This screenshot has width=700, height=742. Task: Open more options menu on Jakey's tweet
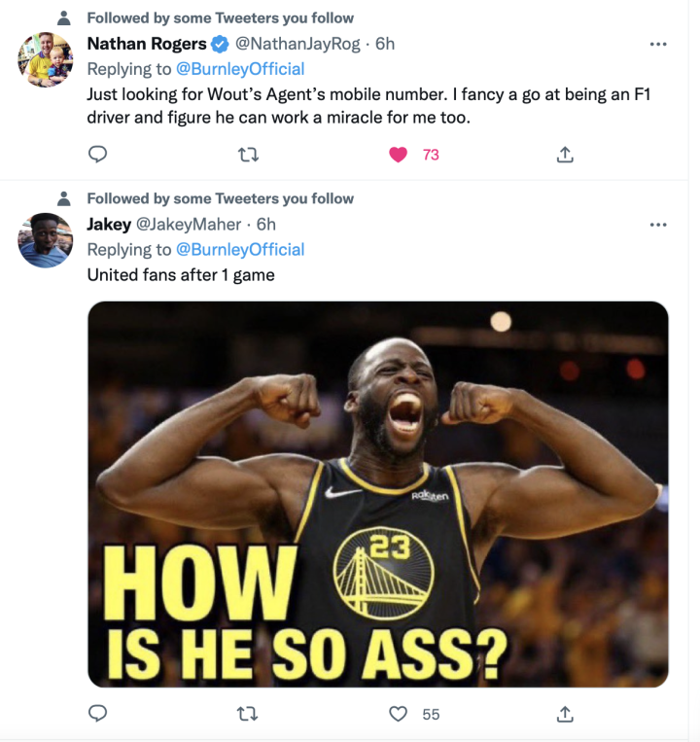(x=658, y=225)
